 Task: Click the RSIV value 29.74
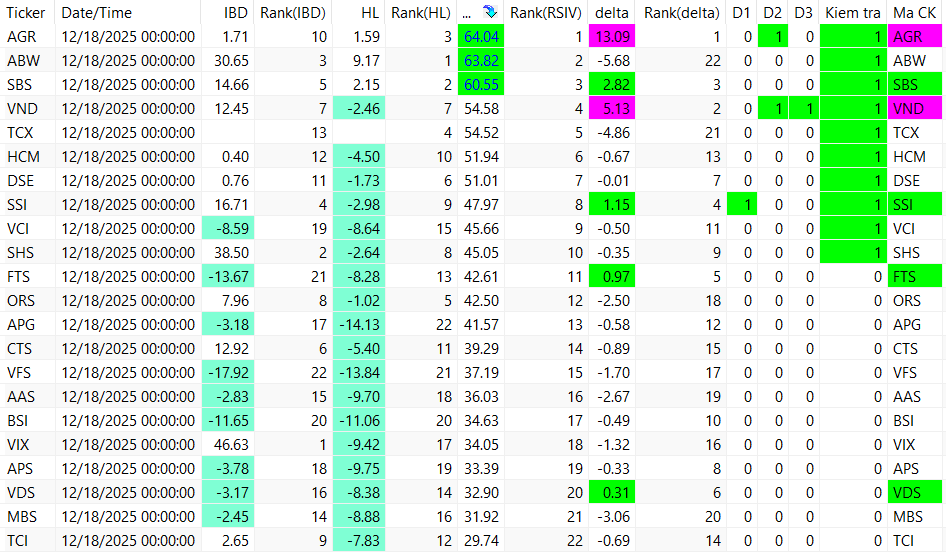481,541
